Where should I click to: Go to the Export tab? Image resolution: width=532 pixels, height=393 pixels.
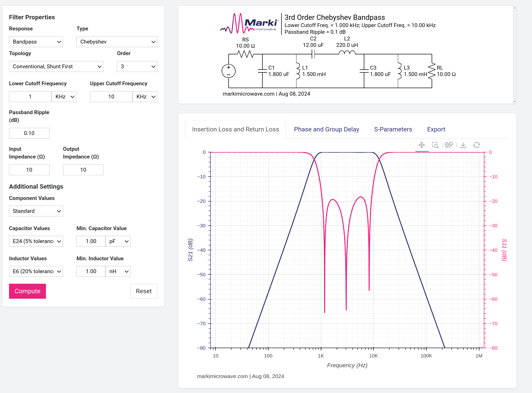coord(436,129)
